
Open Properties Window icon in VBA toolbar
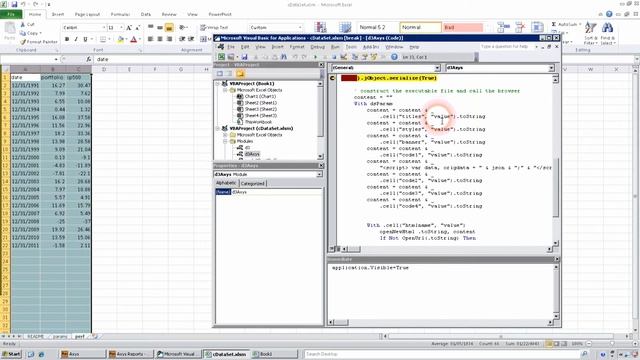coord(364,57)
